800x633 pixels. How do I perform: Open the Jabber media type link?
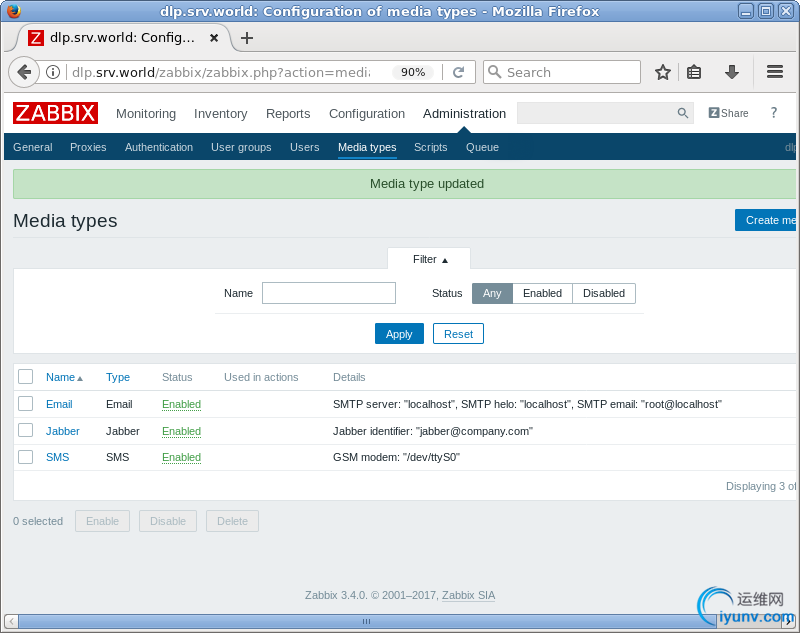pos(63,431)
